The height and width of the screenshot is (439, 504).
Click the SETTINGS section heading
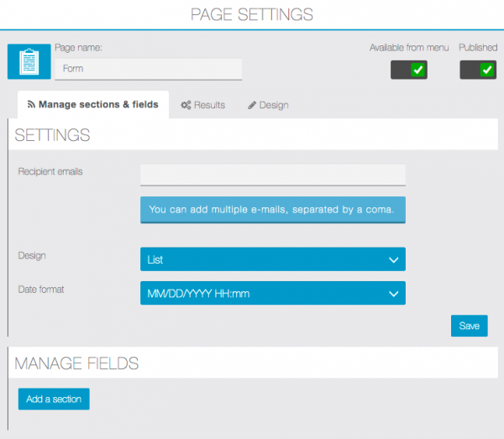[x=52, y=135]
